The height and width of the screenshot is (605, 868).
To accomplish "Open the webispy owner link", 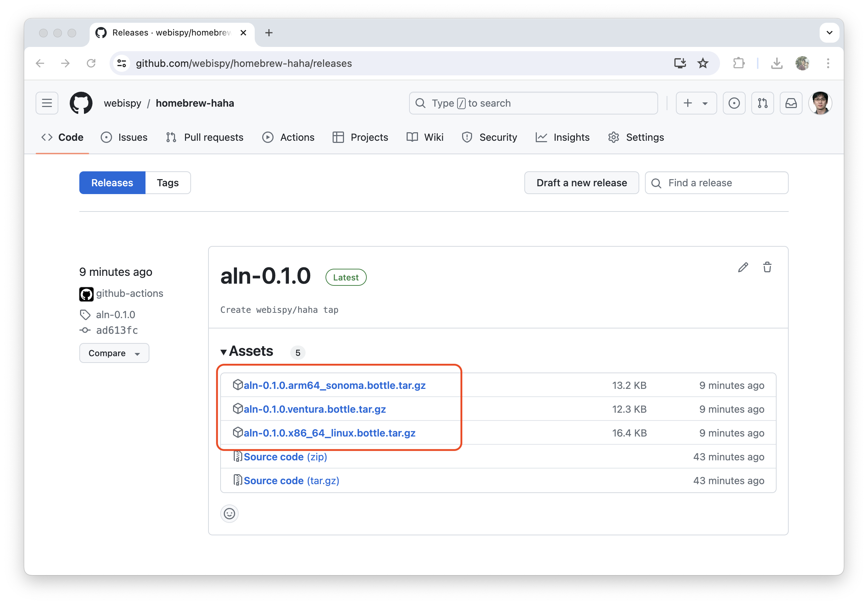I will 122,103.
